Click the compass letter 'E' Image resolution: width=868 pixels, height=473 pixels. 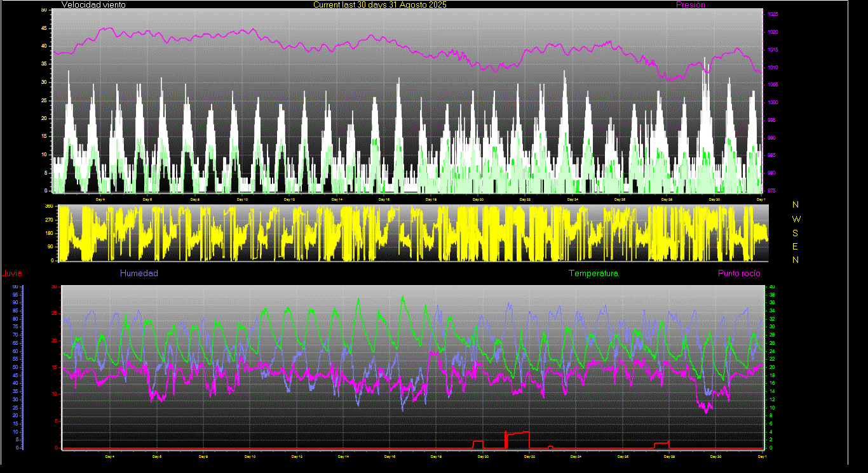[x=796, y=246]
